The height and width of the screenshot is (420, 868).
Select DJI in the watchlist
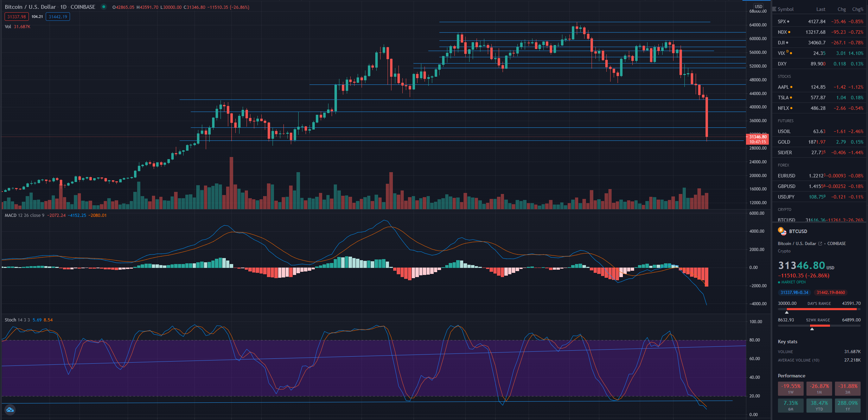pos(820,43)
